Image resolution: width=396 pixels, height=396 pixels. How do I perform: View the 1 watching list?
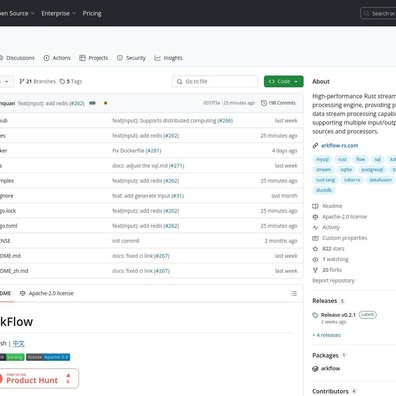(331, 259)
